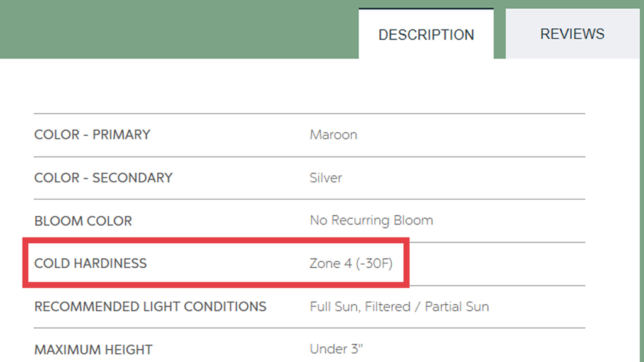The width and height of the screenshot is (644, 362).
Task: Click the Color - Secondary label
Action: pos(104,178)
